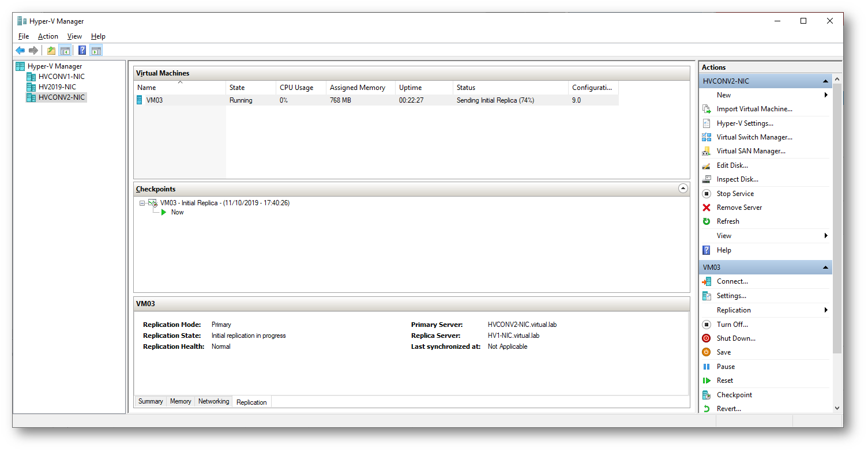The width and height of the screenshot is (868, 452).
Task: Click the Forward arrow toolbar icon
Action: 33,50
